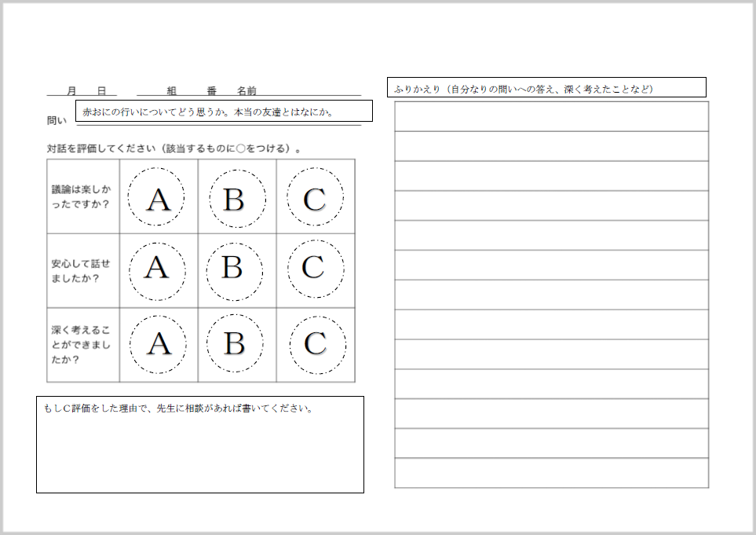This screenshot has height=535, width=756.
Task: Mark C for 深く考えることができましたか
Action: (x=318, y=345)
